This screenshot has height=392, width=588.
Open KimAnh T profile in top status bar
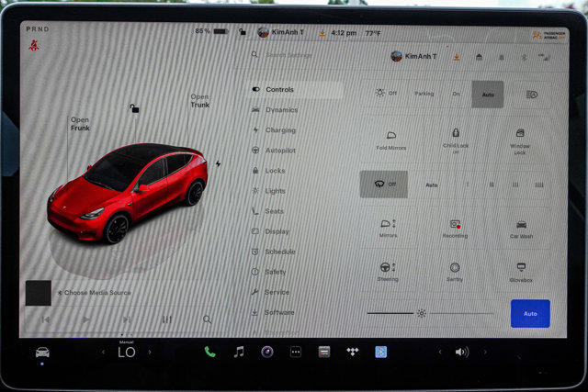[280, 33]
